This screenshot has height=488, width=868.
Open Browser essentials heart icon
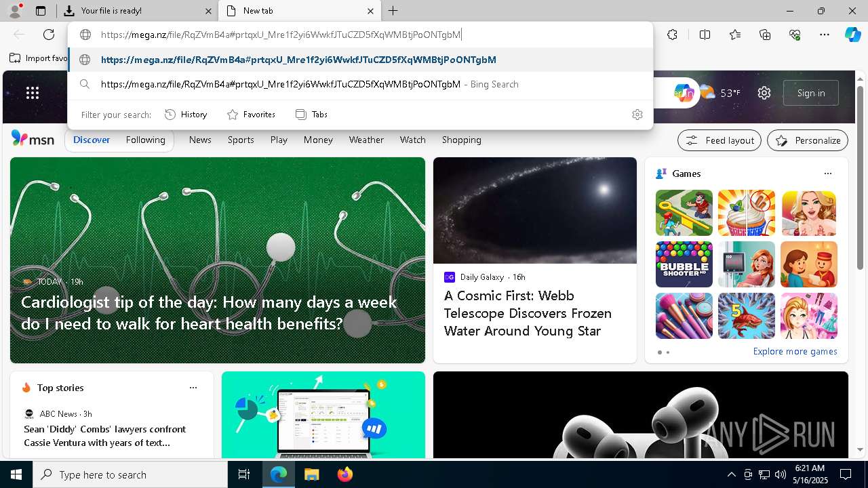[x=795, y=35]
